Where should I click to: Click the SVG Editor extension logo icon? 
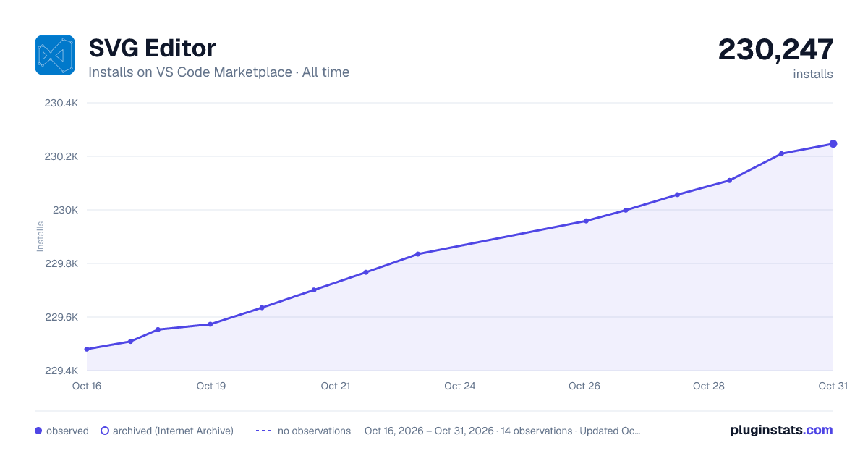[55, 55]
